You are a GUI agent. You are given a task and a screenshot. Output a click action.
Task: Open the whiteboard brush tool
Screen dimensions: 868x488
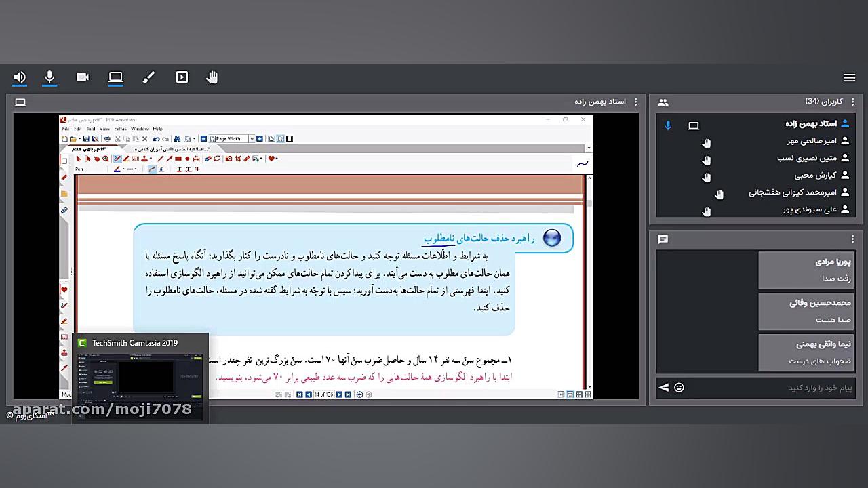pos(149,77)
